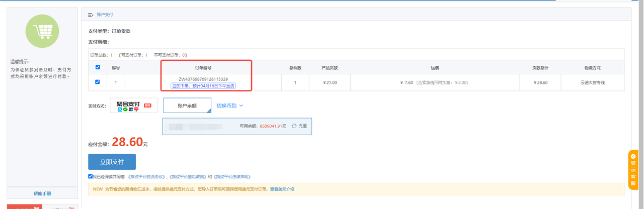This screenshot has height=209, width=644.
Task: Toggle the select-all checkbox in table header
Action: pyautogui.click(x=98, y=67)
